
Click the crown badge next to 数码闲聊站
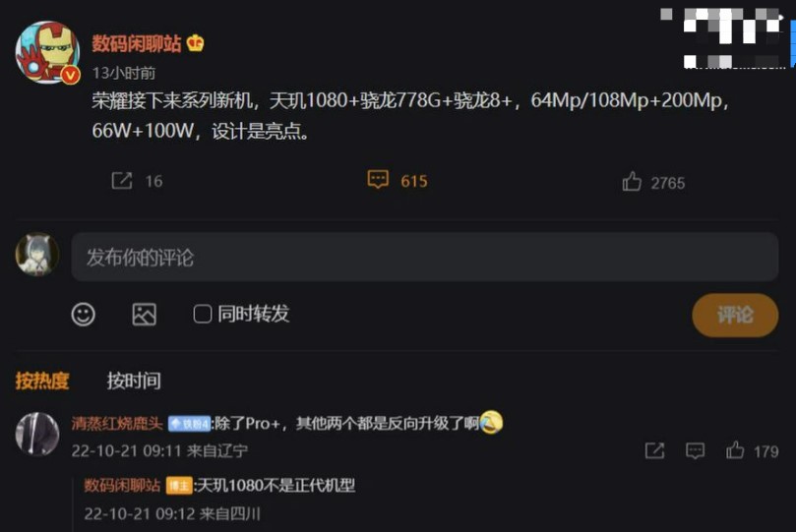click(196, 43)
